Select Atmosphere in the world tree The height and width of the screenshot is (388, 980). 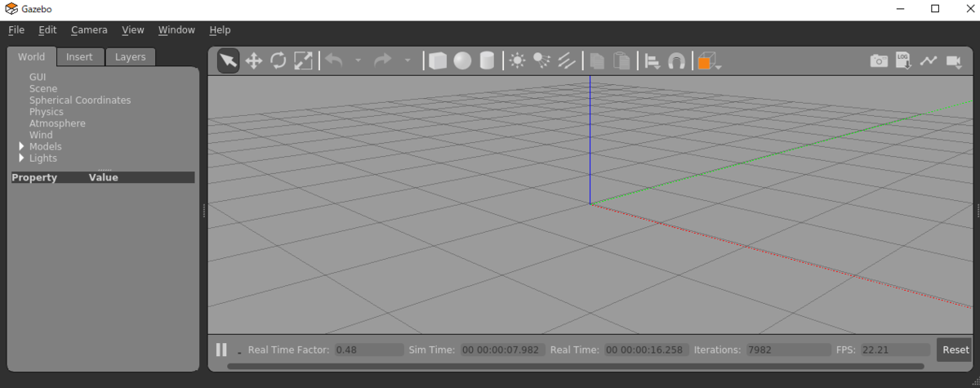coord(57,123)
